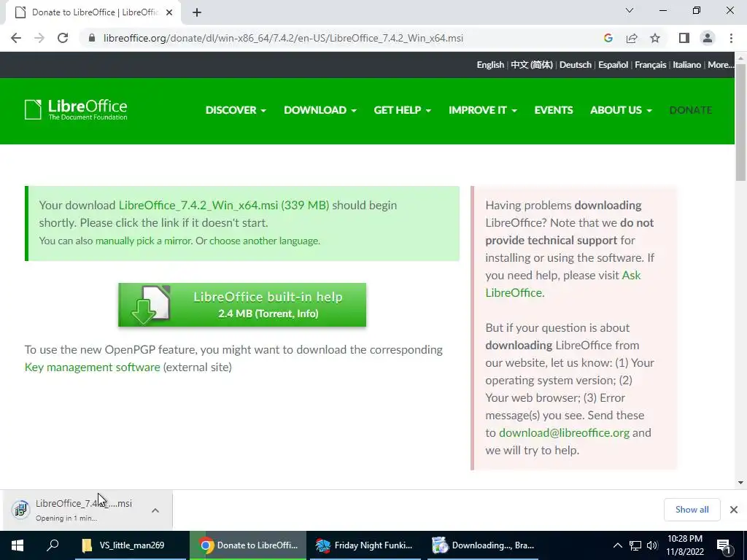747x560 pixels.
Task: Switch language to Français
Action: point(650,65)
